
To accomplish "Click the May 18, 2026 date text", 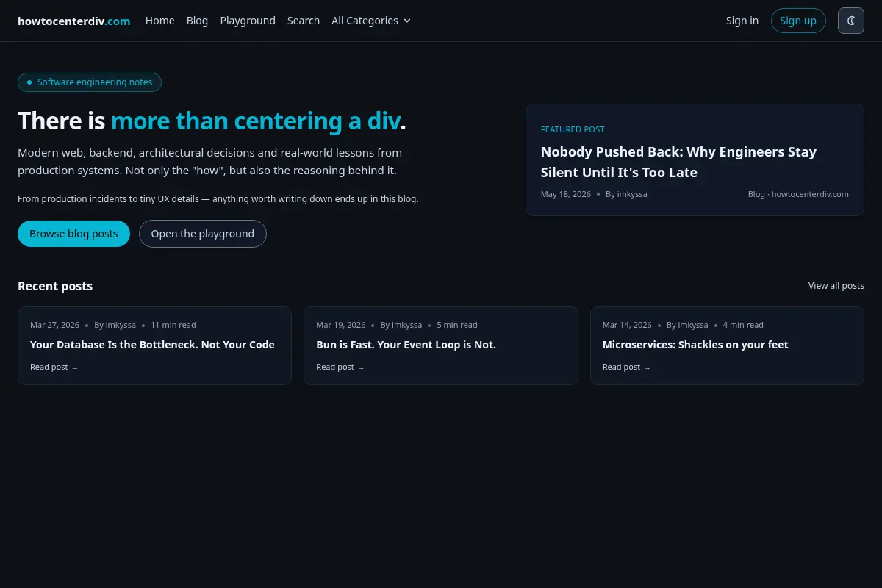I will click(x=566, y=194).
